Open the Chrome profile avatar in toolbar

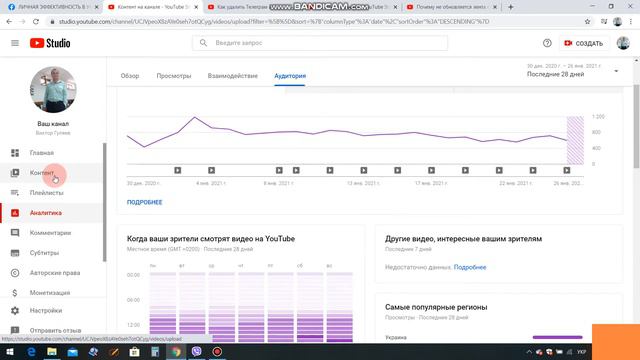617,22
